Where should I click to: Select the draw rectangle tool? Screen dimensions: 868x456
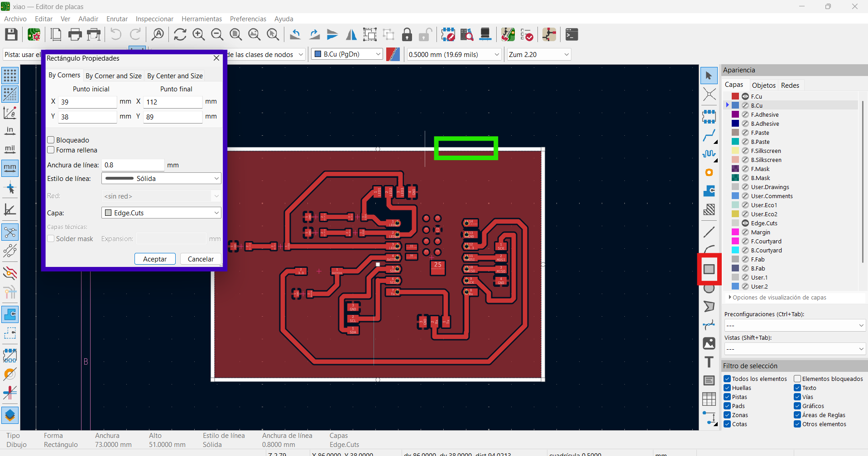pyautogui.click(x=709, y=269)
